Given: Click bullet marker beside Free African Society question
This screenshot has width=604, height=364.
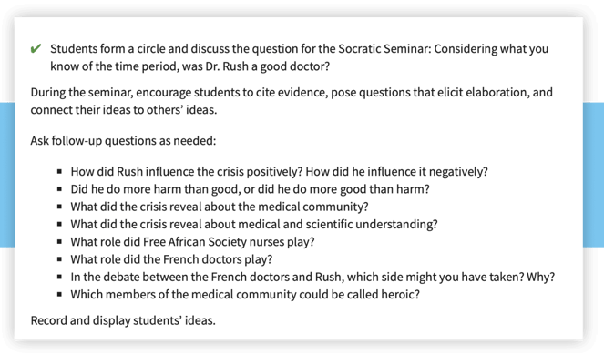Looking at the screenshot, I should [x=59, y=242].
